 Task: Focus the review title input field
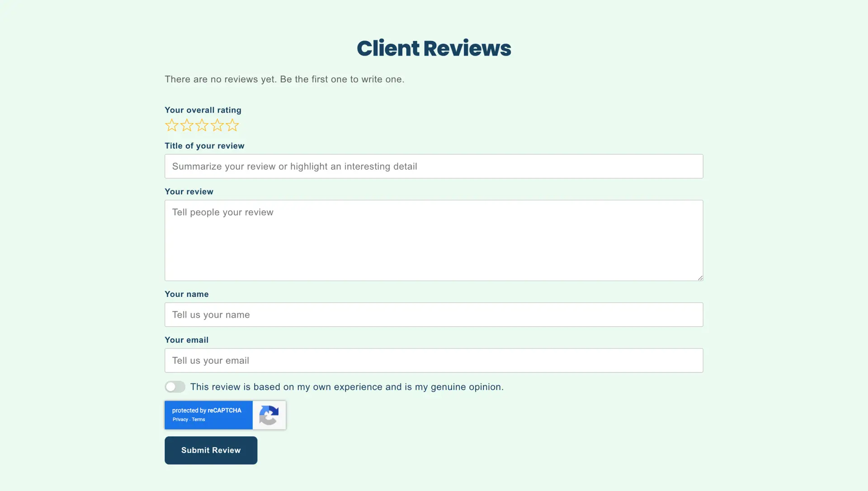click(x=434, y=166)
